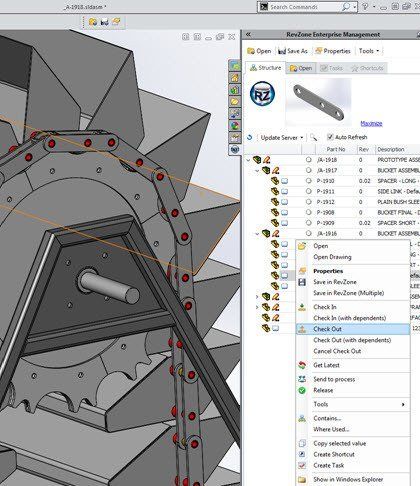Viewport: 420px width, 486px height.
Task: Open the Update Server dropdown arrow
Action: (x=302, y=138)
